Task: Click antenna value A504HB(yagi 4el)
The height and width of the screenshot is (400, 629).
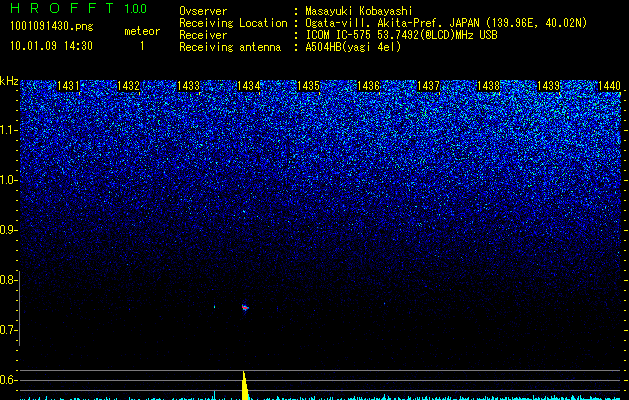Action: (x=353, y=47)
